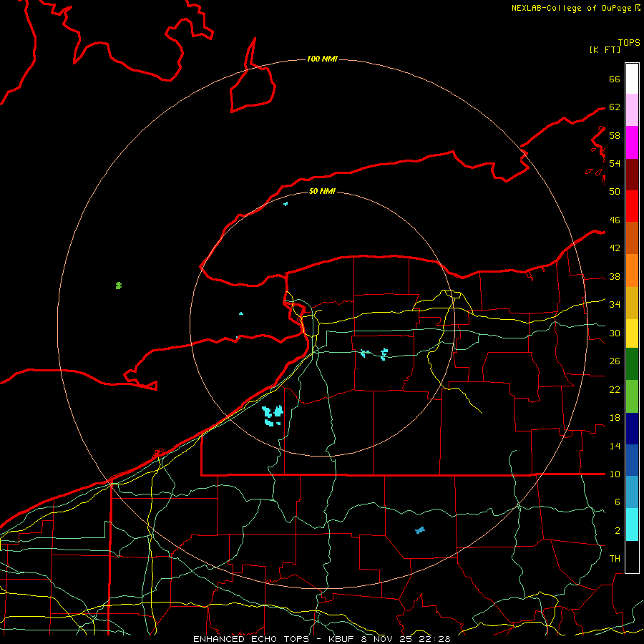Image resolution: width=644 pixels, height=644 pixels.
Task: Click the dark green legend swatch
Action: pos(632,364)
